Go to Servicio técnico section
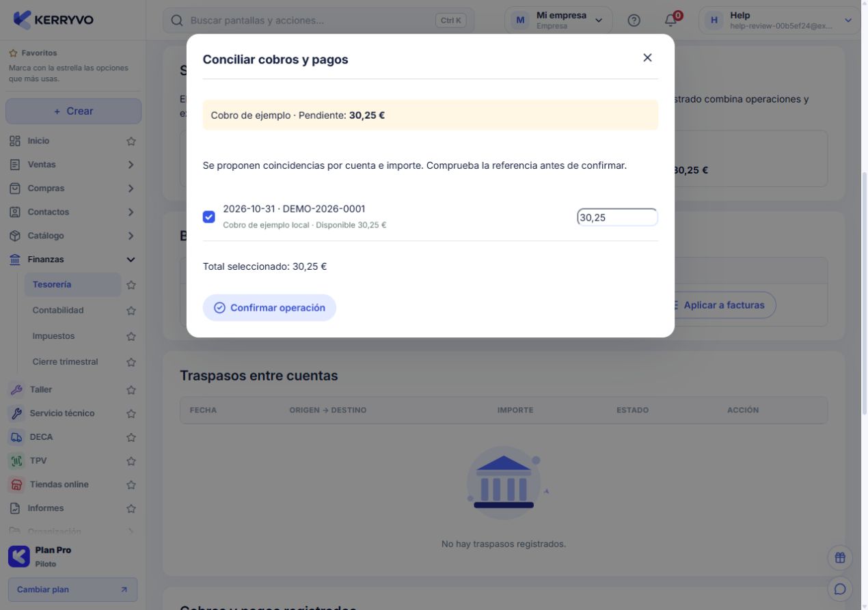Viewport: 868px width, 610px height. click(62, 413)
